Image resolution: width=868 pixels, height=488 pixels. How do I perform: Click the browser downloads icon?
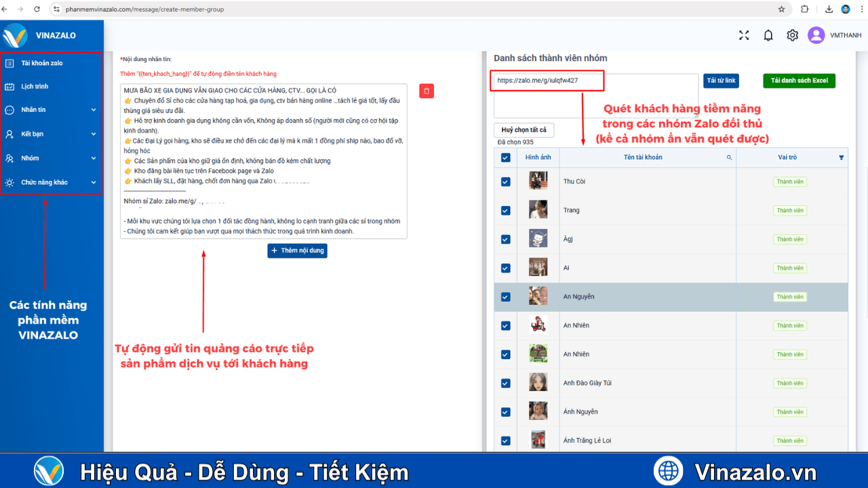pyautogui.click(x=829, y=9)
